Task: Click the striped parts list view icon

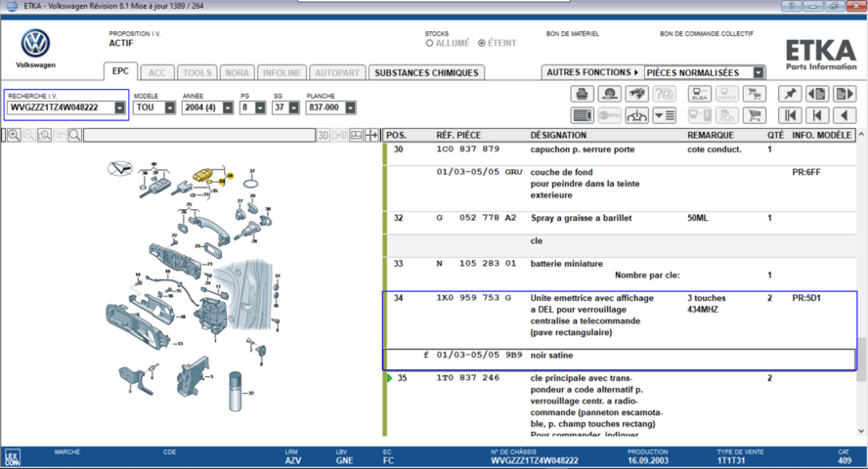Action: click(582, 115)
